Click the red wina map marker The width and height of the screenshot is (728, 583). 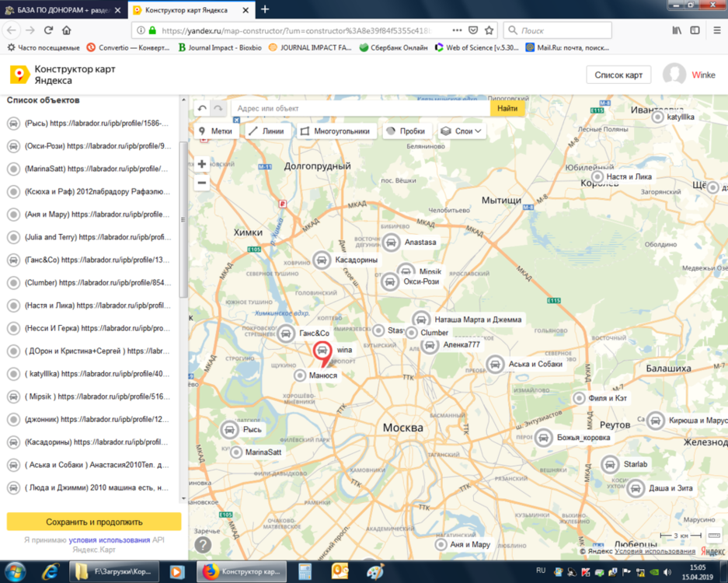pyautogui.click(x=322, y=352)
